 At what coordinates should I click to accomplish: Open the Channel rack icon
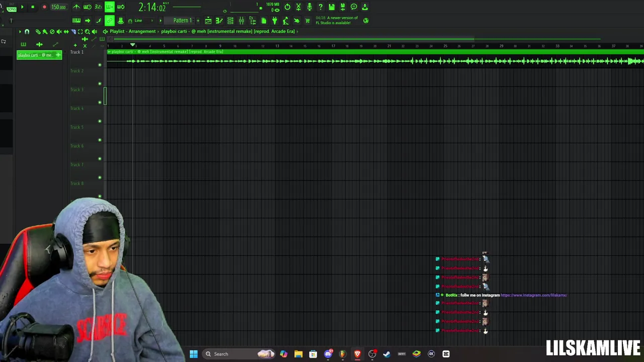(x=230, y=21)
